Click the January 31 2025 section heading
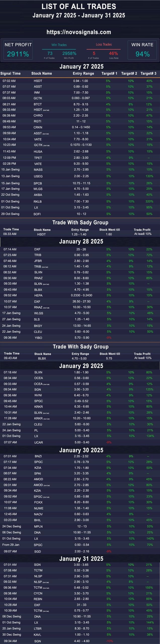The image size is (160, 644). (81, 559)
